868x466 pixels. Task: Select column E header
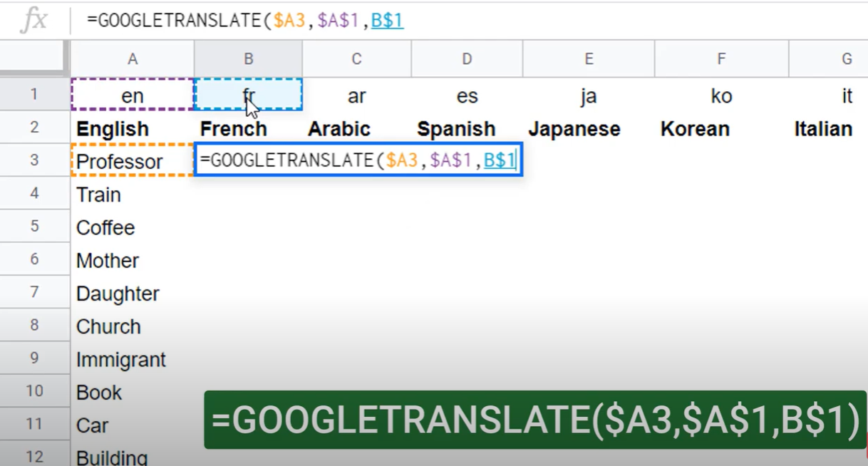589,58
